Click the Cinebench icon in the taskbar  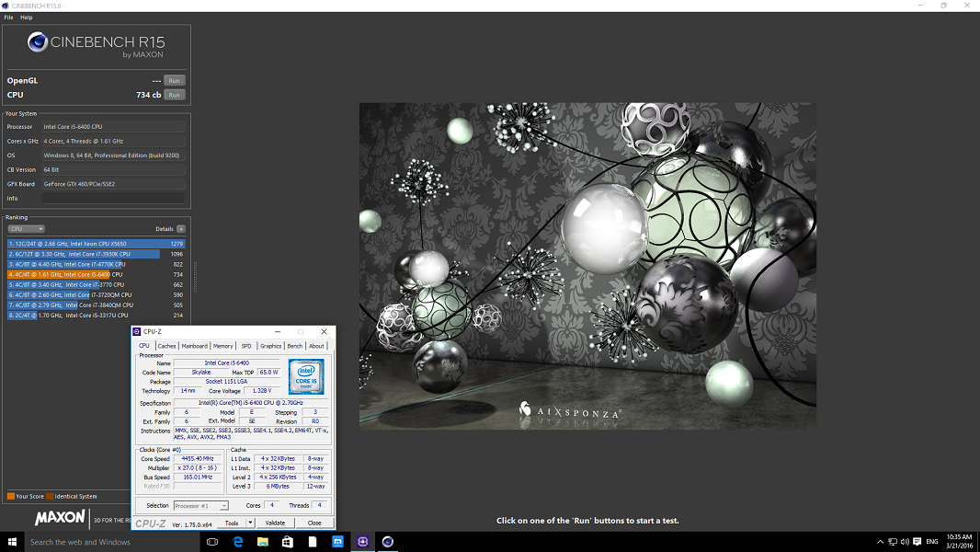pos(388,542)
